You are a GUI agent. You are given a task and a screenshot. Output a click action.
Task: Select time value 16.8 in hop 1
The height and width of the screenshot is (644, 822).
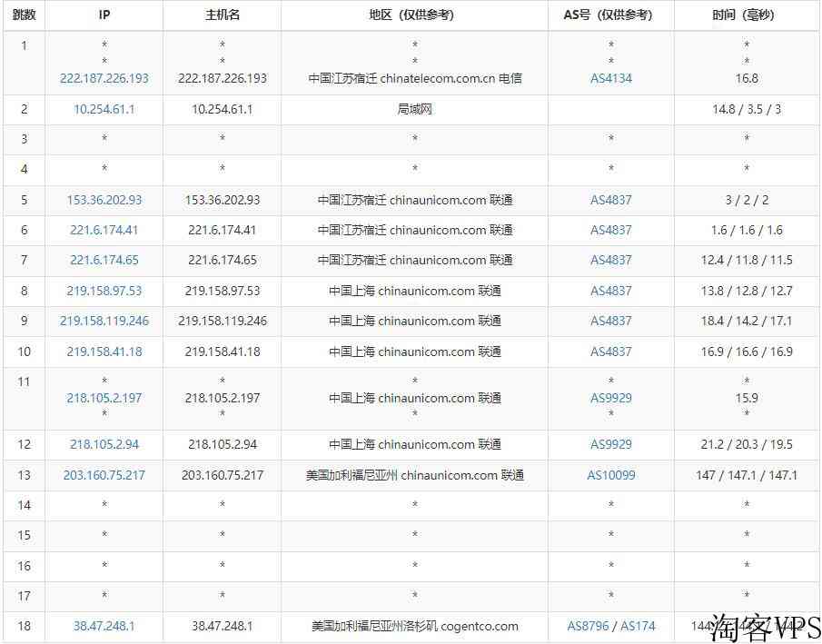click(x=747, y=79)
